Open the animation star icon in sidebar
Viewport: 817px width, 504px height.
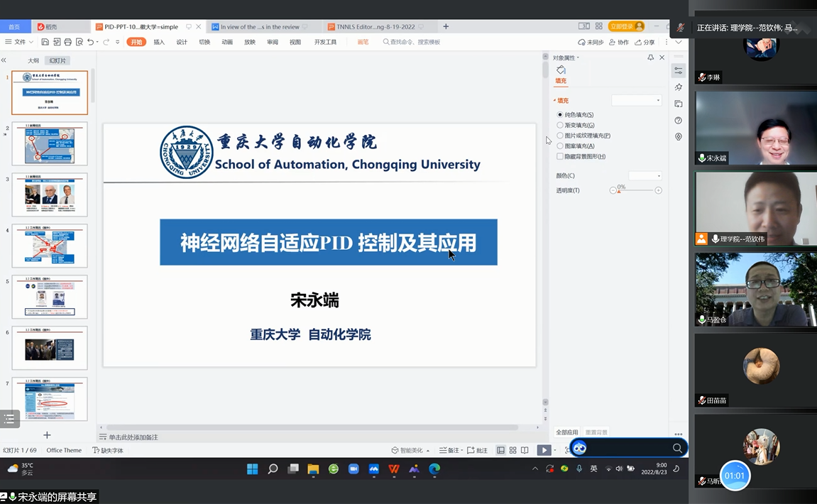(x=679, y=87)
